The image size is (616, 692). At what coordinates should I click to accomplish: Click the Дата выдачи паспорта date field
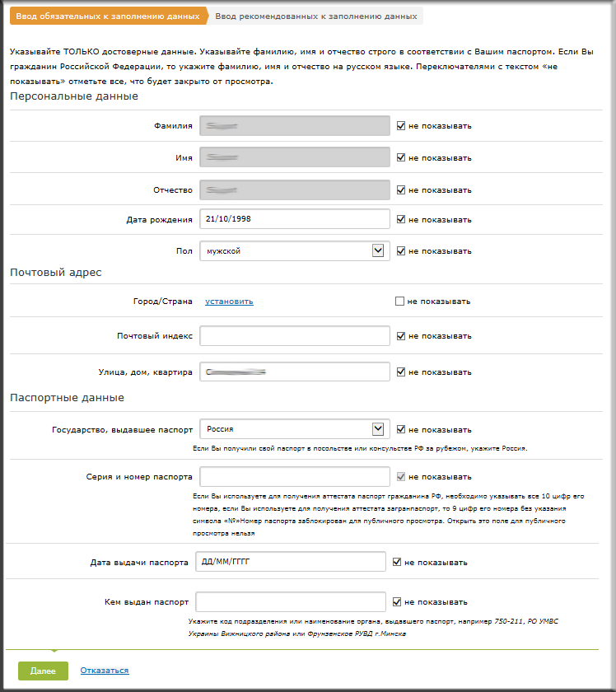tap(291, 562)
